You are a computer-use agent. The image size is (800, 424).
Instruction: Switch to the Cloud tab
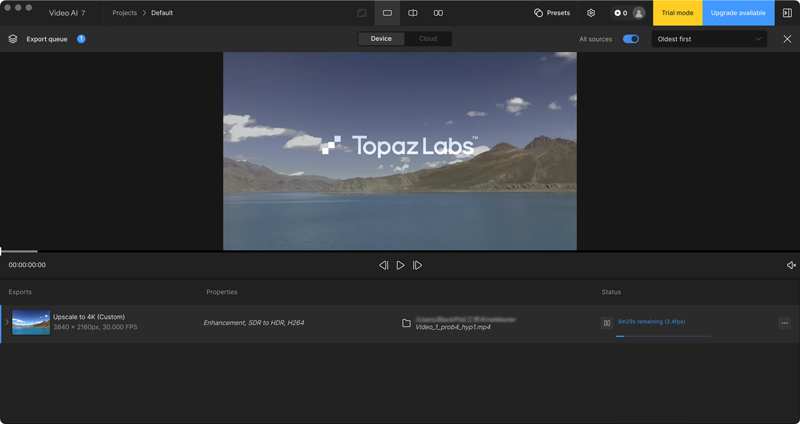pos(428,39)
